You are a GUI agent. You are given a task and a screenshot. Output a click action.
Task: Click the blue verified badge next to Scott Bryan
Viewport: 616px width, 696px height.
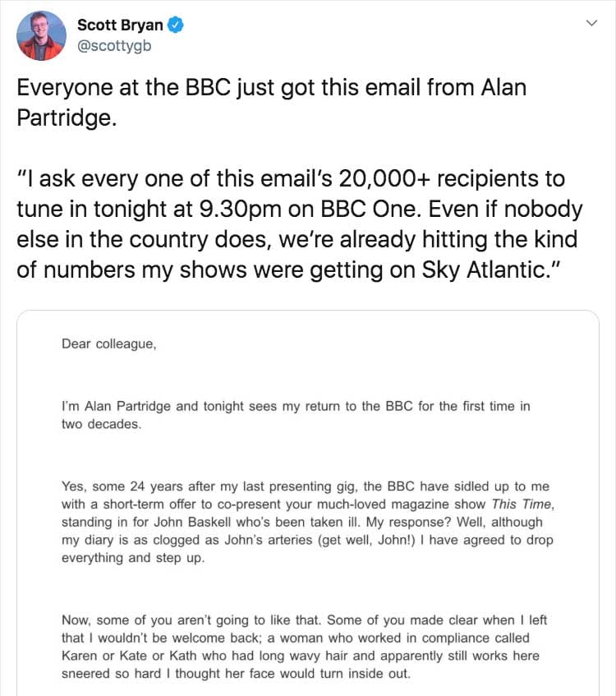click(175, 25)
